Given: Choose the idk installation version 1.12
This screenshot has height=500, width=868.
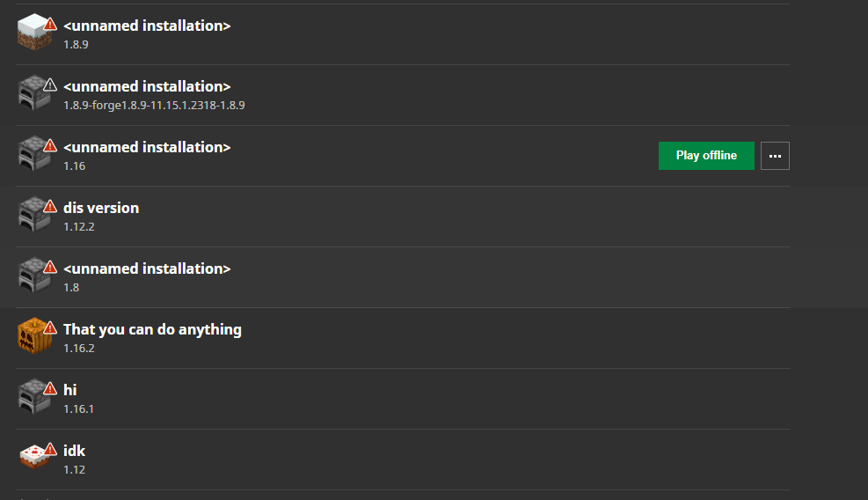Looking at the screenshot, I should point(75,452).
